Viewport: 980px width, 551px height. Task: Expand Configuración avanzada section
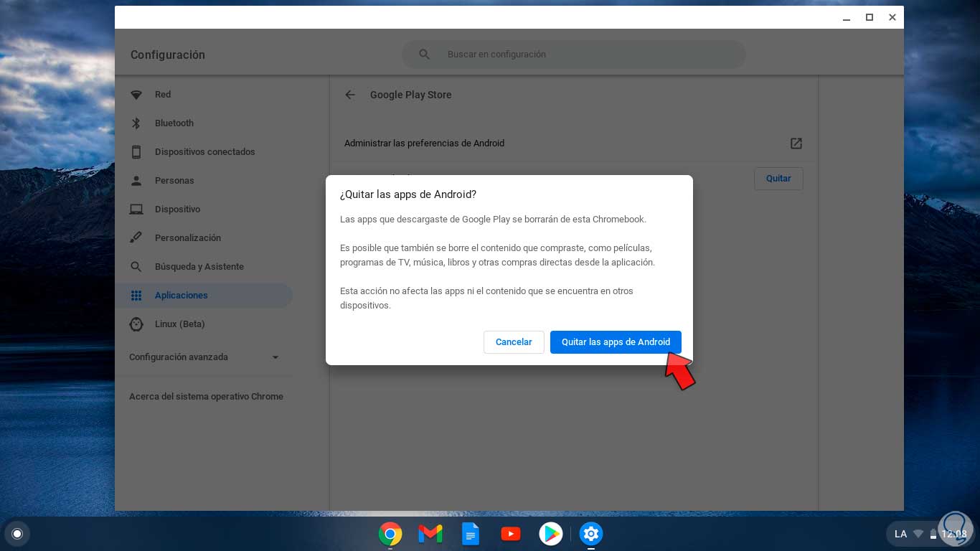(x=204, y=357)
